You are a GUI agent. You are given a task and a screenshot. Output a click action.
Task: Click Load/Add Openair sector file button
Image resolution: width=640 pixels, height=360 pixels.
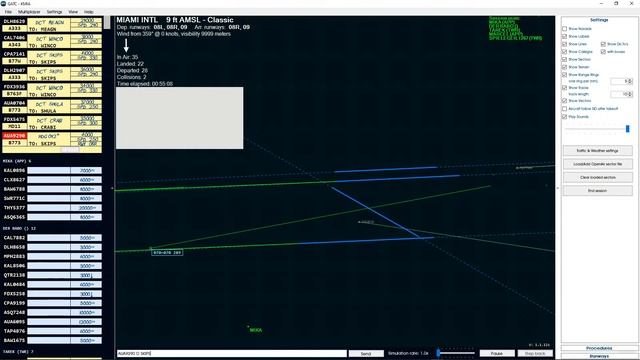coord(598,164)
